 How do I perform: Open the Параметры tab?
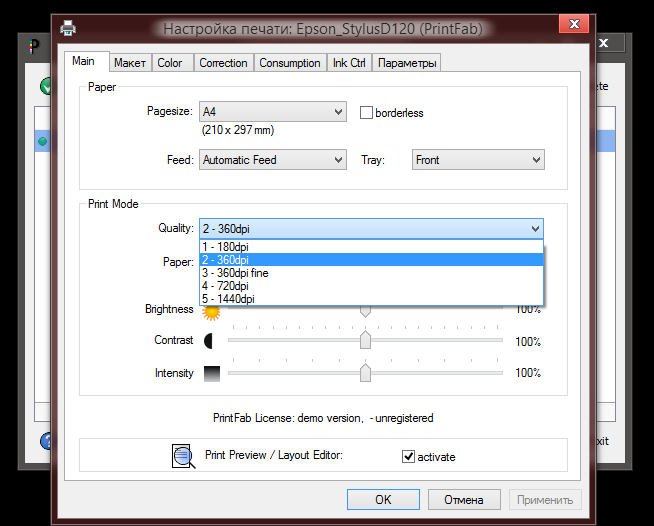407,63
